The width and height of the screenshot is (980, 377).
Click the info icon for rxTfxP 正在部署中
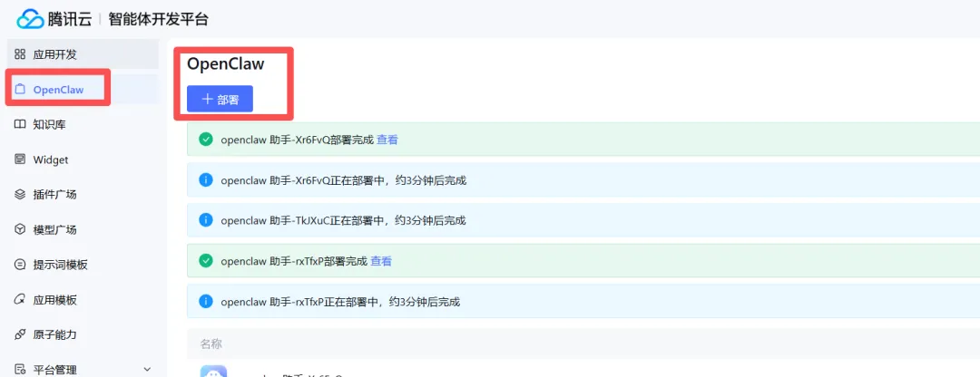[206, 302]
